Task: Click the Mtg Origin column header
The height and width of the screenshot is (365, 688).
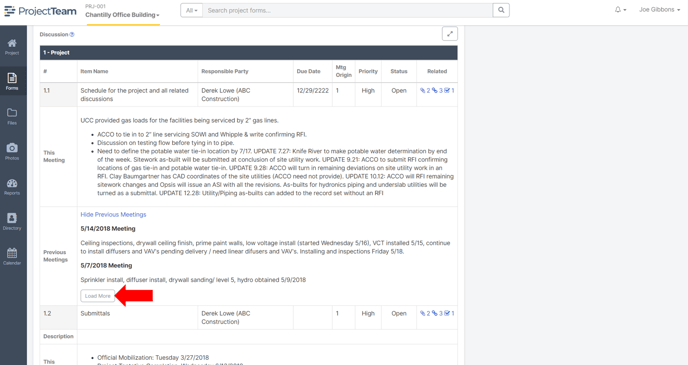Action: tap(344, 71)
